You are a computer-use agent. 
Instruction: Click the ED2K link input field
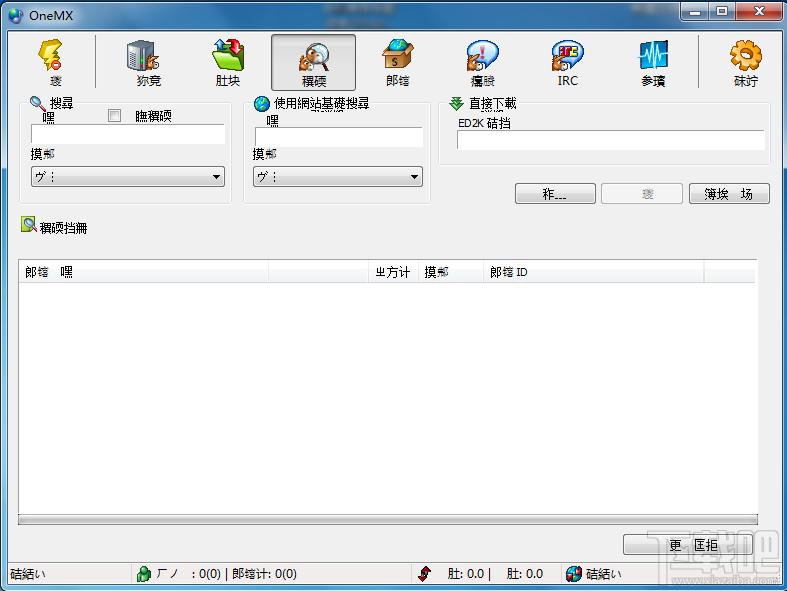point(611,140)
